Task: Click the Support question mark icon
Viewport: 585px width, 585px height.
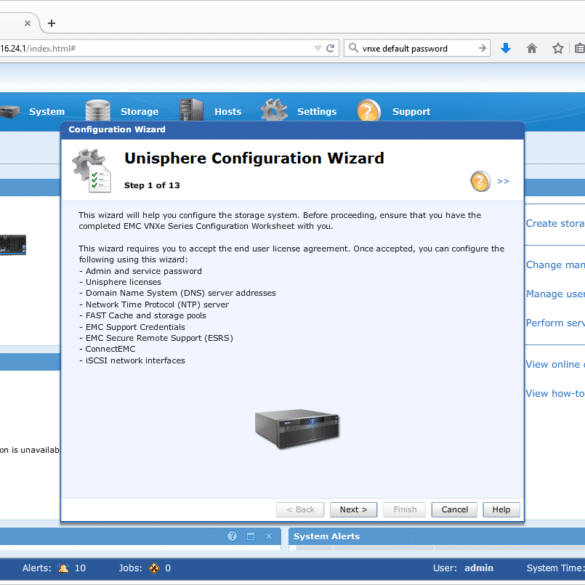Action: point(369,110)
